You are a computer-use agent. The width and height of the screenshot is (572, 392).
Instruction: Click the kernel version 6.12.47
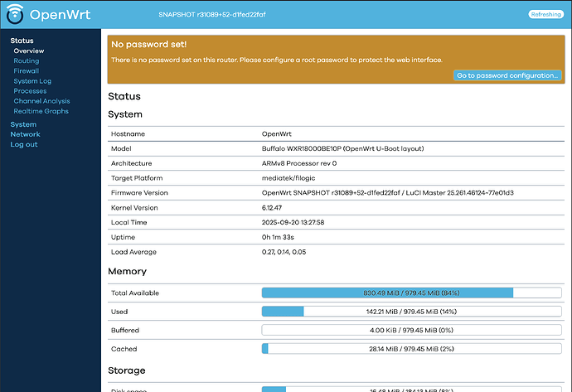[x=272, y=207]
